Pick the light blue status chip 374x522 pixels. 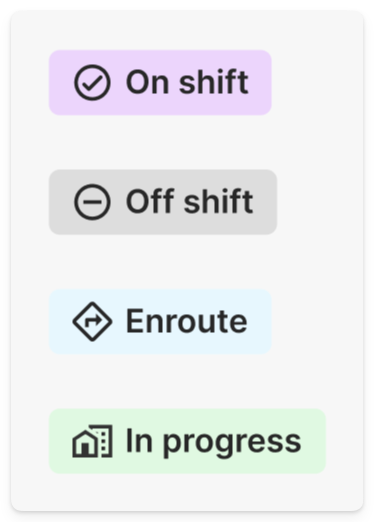[x=160, y=322]
